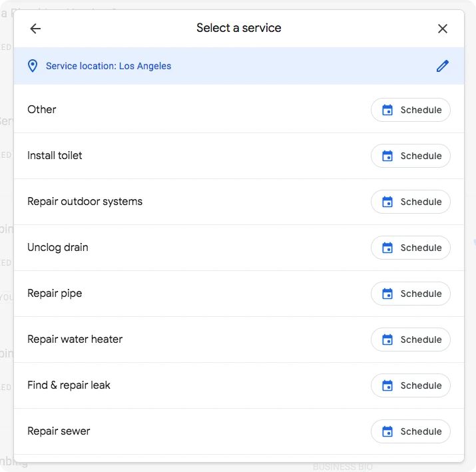Screen dimensions: 476x472
Task: Click the Select a service heading
Action: [238, 28]
